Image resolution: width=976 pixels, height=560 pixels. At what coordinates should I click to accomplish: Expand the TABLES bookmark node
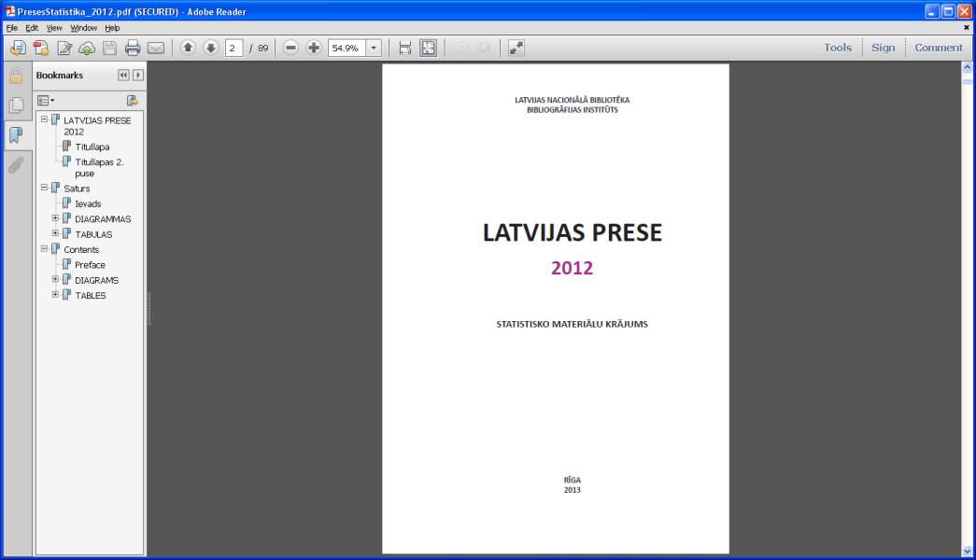coord(55,295)
